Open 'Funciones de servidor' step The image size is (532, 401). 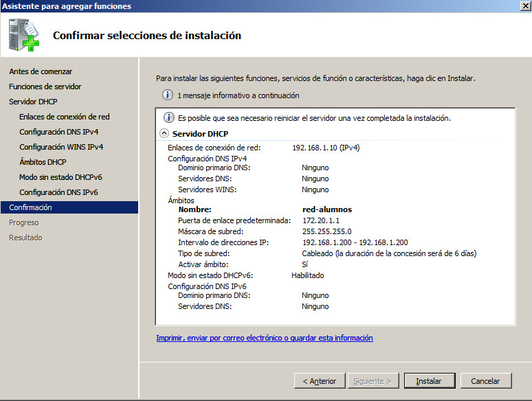tap(45, 87)
